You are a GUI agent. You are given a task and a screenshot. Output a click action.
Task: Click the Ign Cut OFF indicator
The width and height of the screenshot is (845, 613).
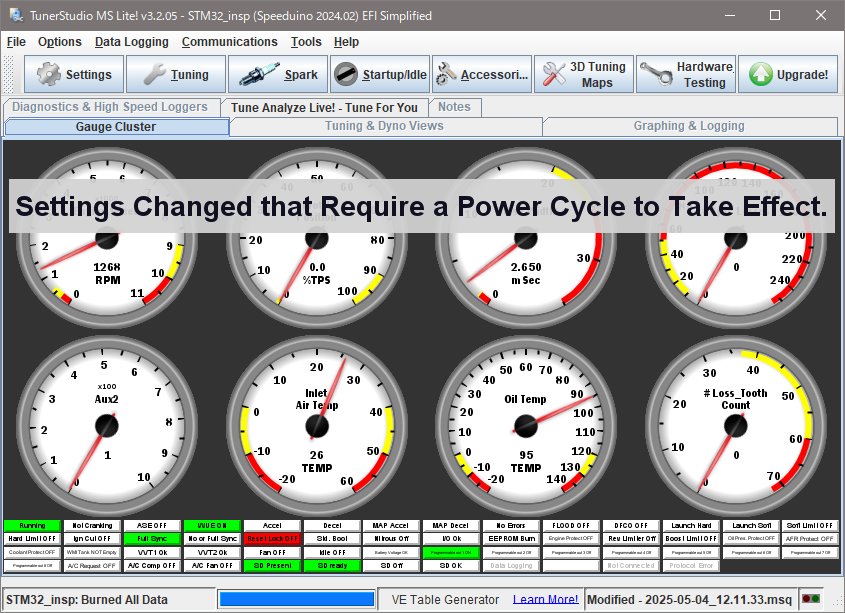tap(92, 538)
